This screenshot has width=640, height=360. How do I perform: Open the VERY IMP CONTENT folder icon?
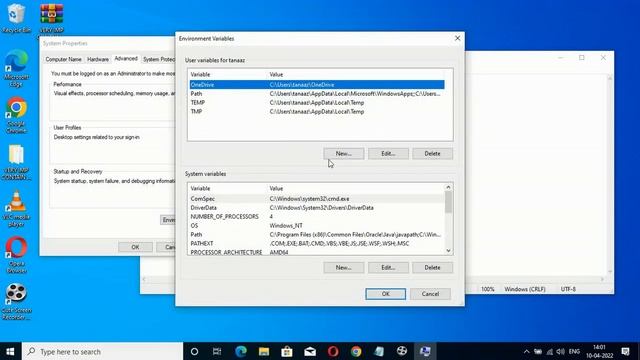[16, 162]
